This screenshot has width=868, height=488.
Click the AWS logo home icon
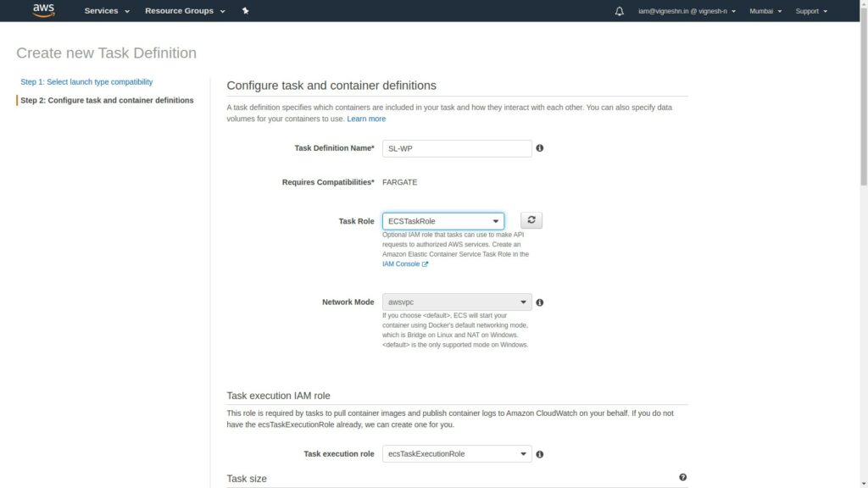coord(43,10)
